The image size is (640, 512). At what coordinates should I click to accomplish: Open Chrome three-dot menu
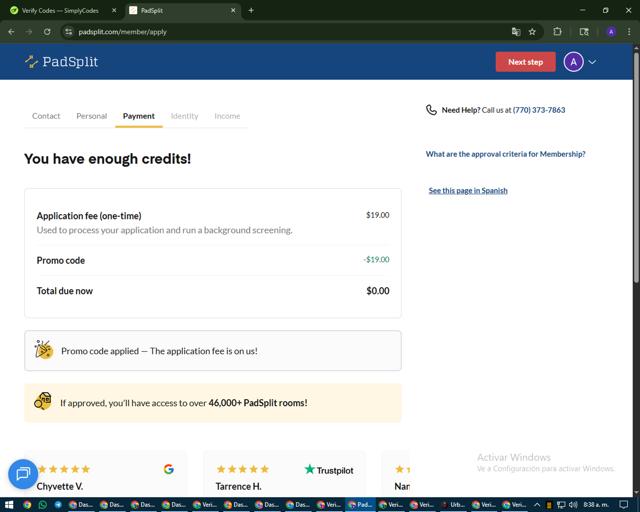point(629,32)
